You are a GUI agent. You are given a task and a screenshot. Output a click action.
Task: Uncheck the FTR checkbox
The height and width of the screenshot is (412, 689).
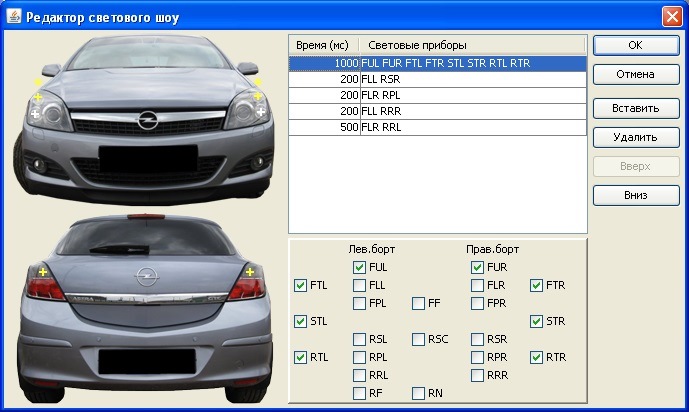tap(536, 285)
